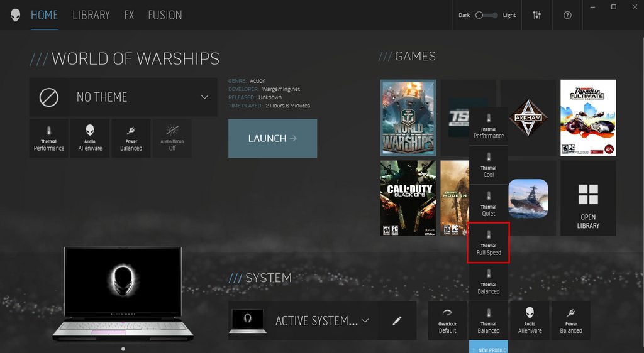The image size is (644, 353).
Task: Open system Audio Alienware tile
Action: (530, 320)
